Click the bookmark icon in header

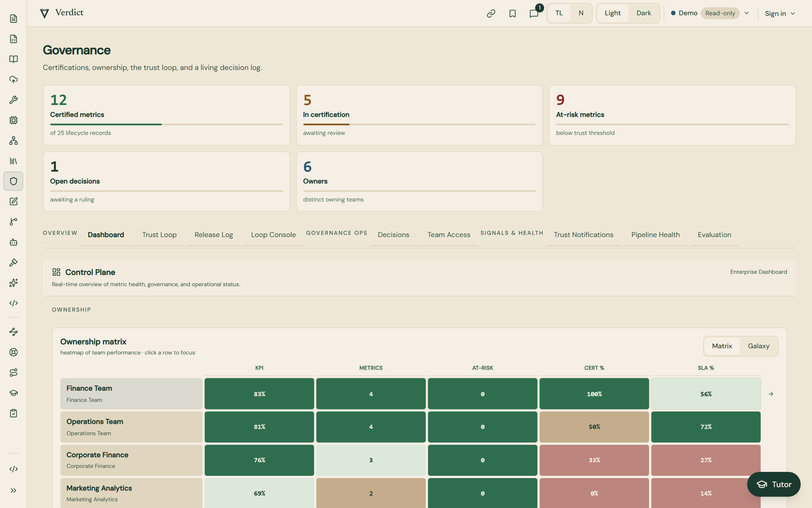[512, 14]
